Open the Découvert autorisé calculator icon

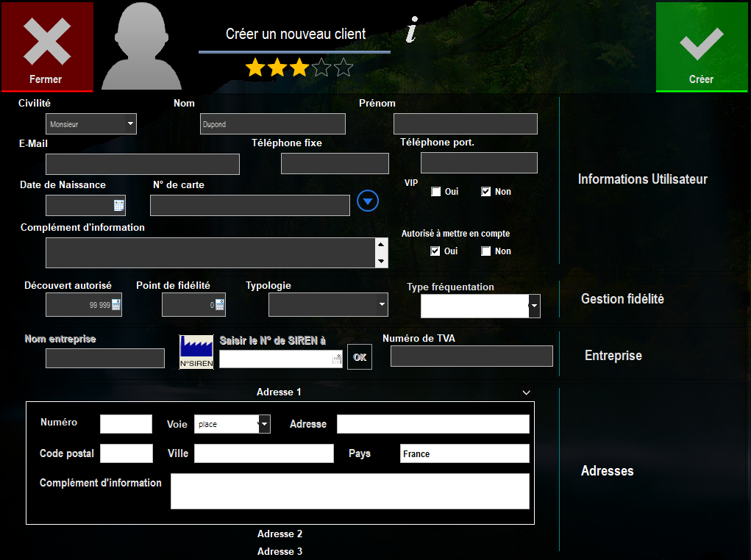click(x=116, y=305)
